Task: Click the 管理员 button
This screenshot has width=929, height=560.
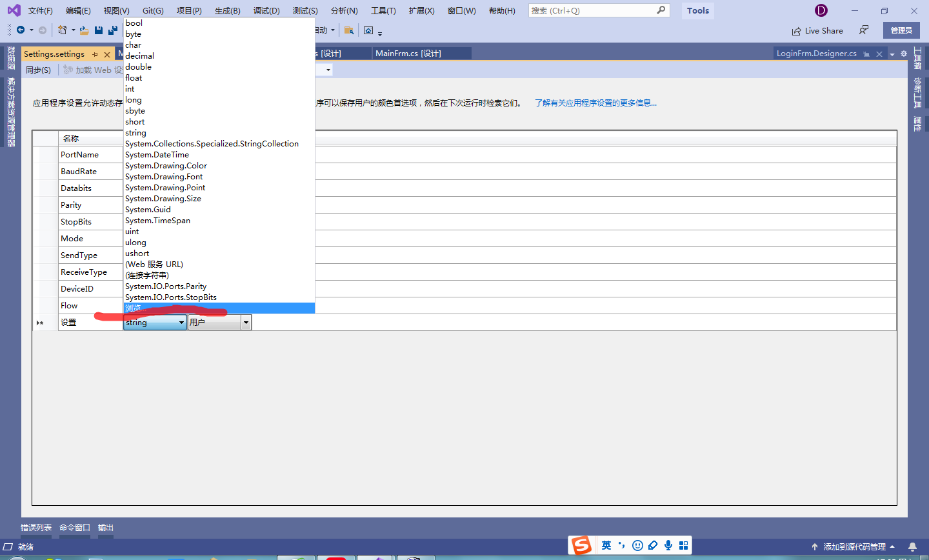Action: pos(901,30)
